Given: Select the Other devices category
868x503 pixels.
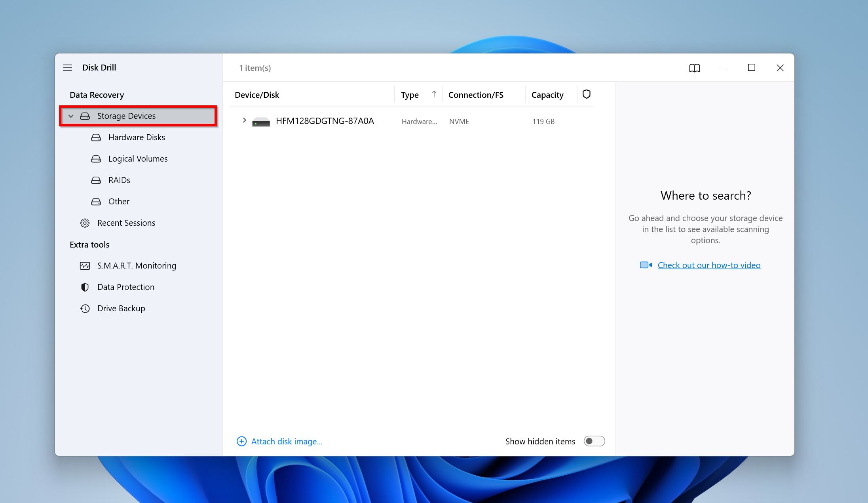Looking at the screenshot, I should click(x=119, y=202).
